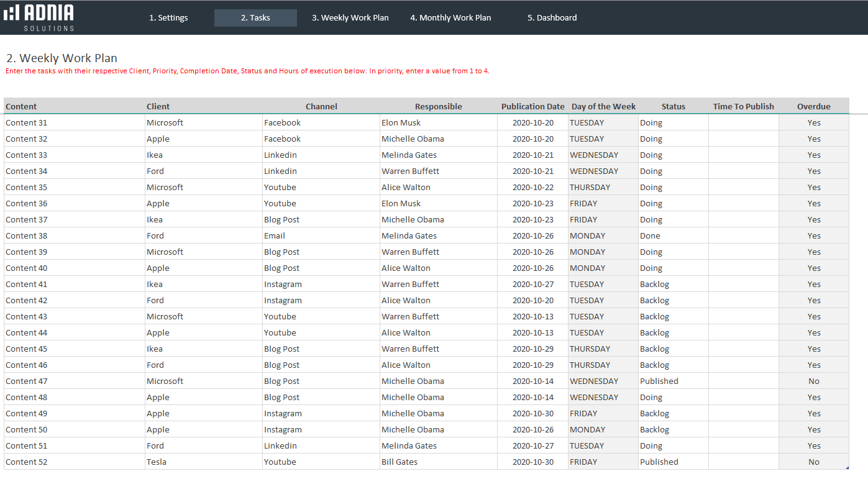Click the Time To Publish header

743,106
